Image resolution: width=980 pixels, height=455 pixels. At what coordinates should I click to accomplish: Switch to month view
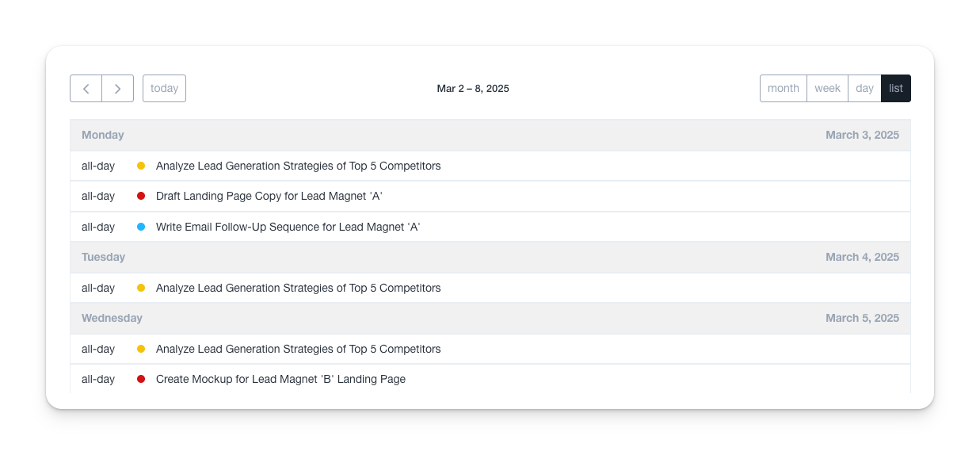(784, 89)
